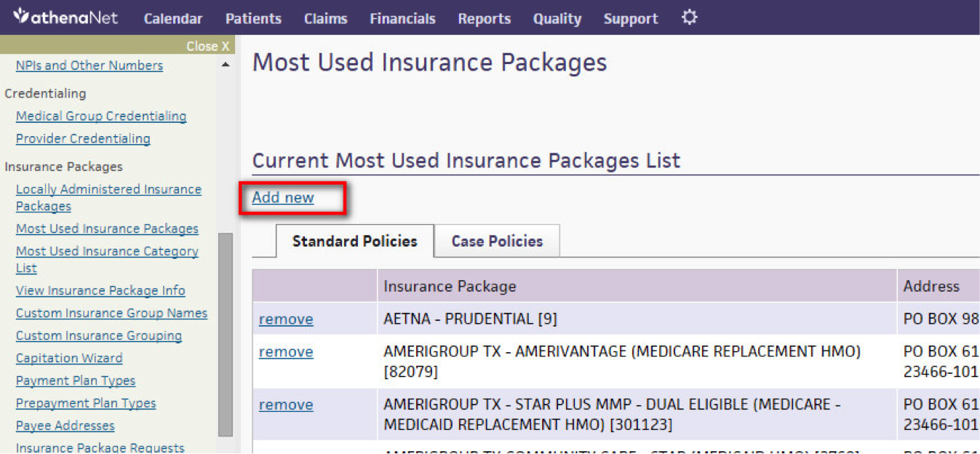
Task: Open the Payee Addresses link
Action: (x=65, y=426)
